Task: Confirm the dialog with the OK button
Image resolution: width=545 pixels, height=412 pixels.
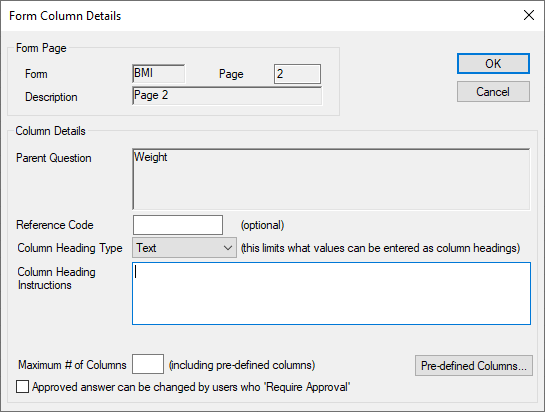Action: click(x=493, y=64)
